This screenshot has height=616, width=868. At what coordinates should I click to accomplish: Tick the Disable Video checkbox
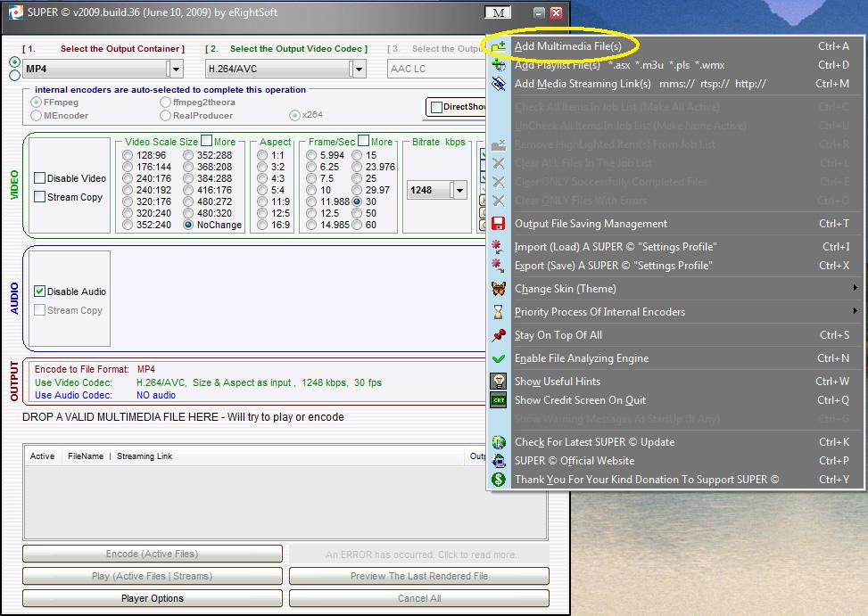coord(39,178)
